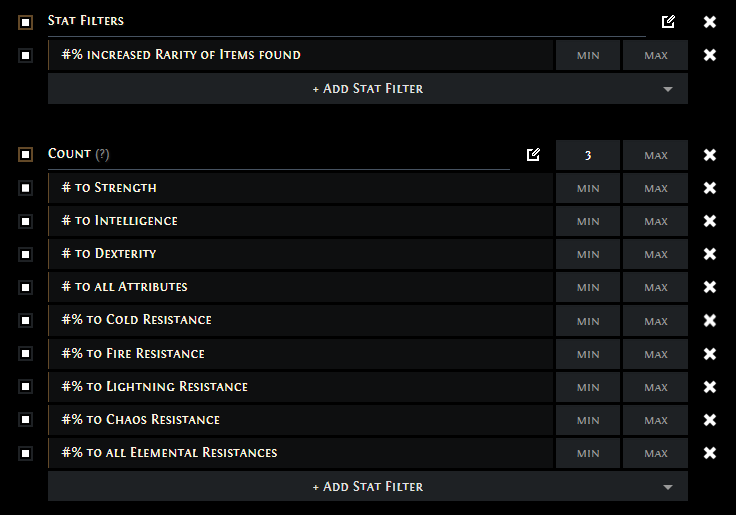Click the edit icon next to Count group

tap(533, 154)
